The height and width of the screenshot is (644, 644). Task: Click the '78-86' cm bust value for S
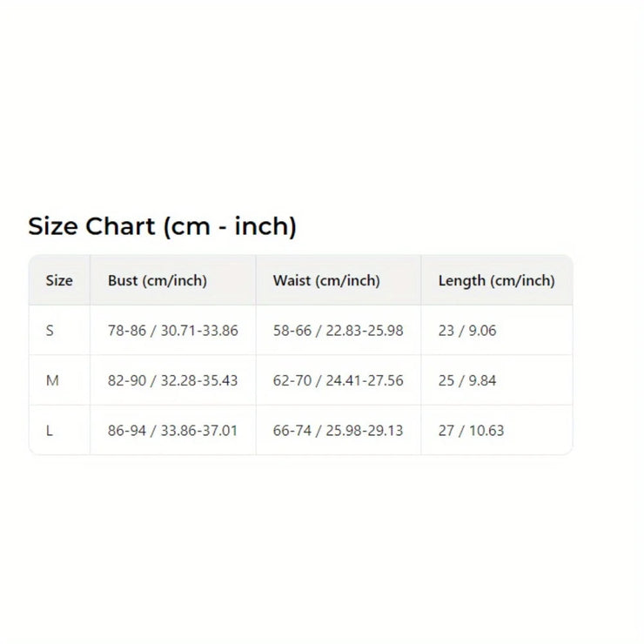point(127,331)
